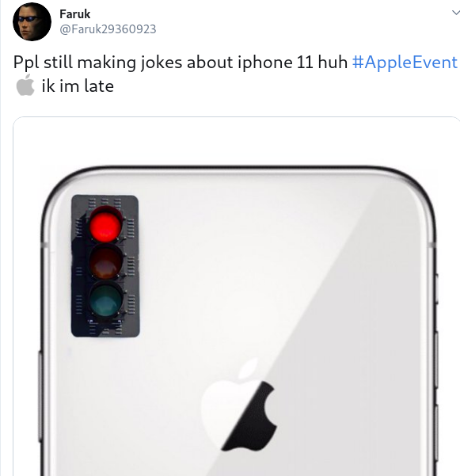Screen dimensions: 460x476
Task: Click the traffic light housing top vents
Action: [105, 204]
